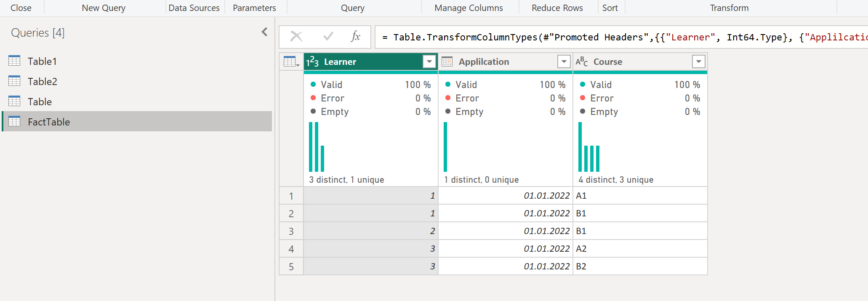Click Learner cell with value 2
This screenshot has height=301, width=868.
[x=370, y=231]
